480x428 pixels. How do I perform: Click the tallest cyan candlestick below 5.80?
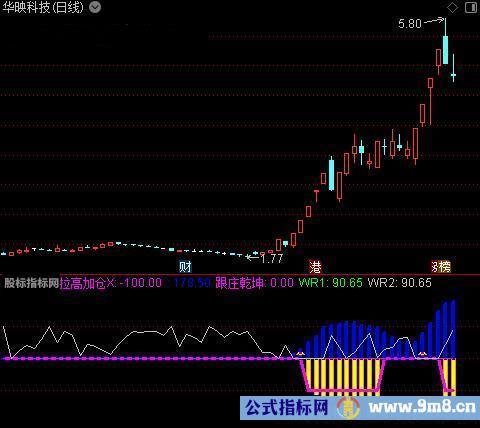[445, 50]
